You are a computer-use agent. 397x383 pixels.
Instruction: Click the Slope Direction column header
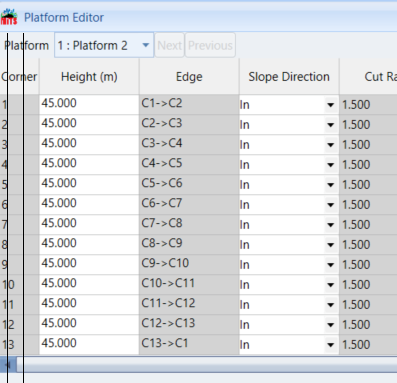pos(289,77)
